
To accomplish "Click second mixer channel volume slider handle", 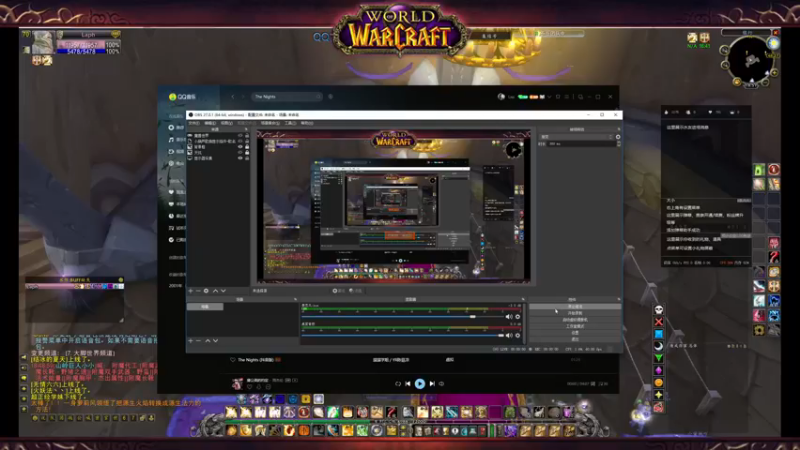I will tap(501, 335).
